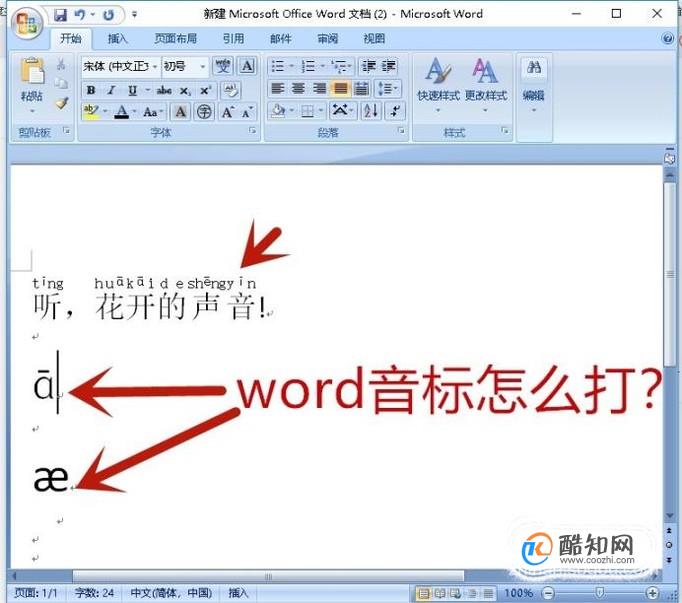Switch to draft view in status bar
Viewport: 682px width, 603px height.
(488, 593)
